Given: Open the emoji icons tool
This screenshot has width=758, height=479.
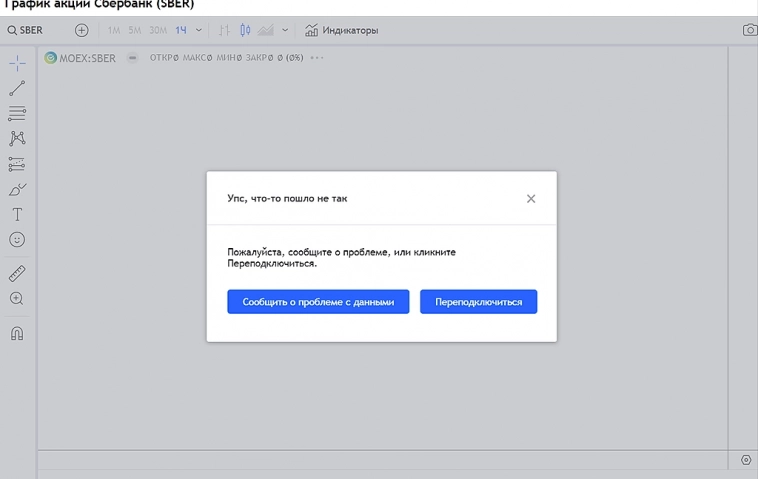Looking at the screenshot, I should pos(17,240).
